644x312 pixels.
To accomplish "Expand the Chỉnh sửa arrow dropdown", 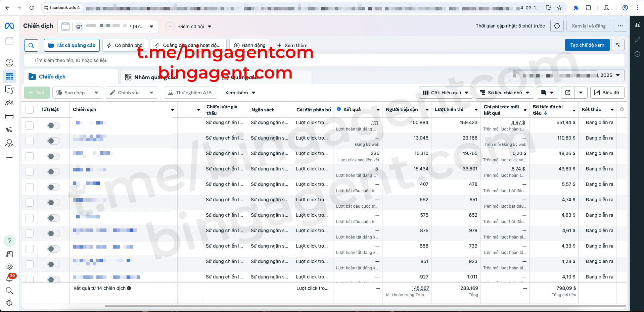I will click(x=151, y=93).
